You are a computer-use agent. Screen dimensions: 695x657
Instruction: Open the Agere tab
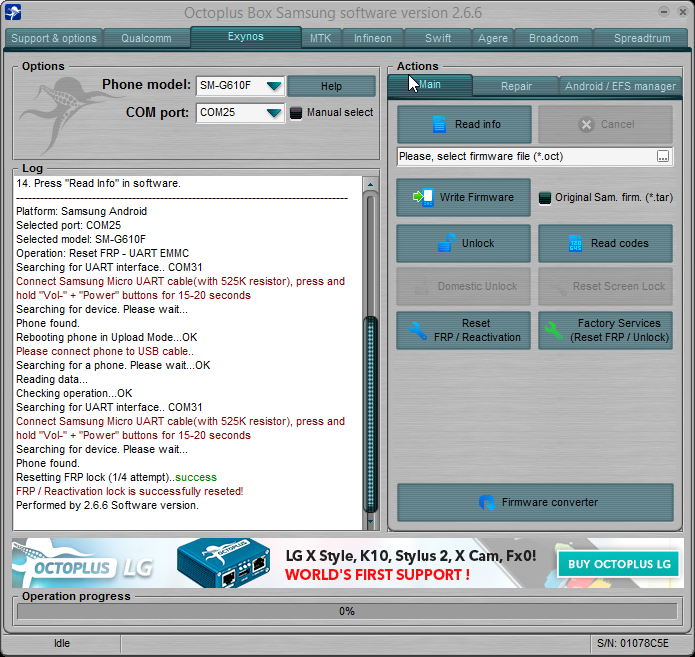coord(493,38)
